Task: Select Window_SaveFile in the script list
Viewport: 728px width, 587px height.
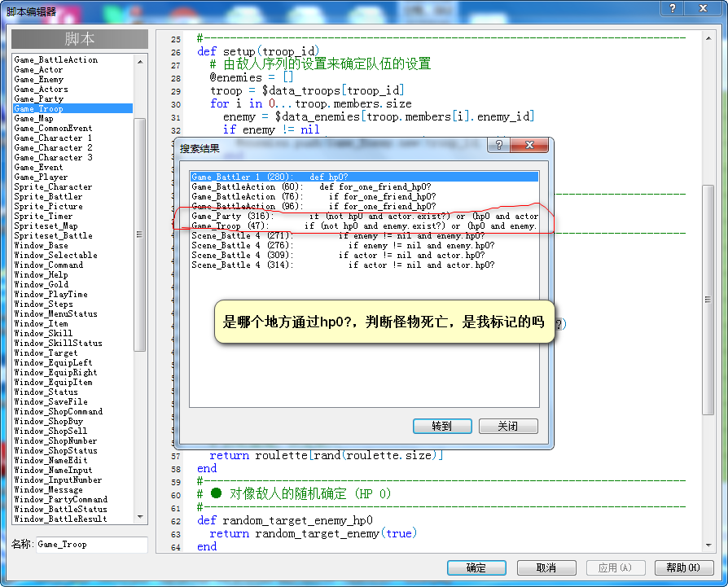Action: coord(51,401)
